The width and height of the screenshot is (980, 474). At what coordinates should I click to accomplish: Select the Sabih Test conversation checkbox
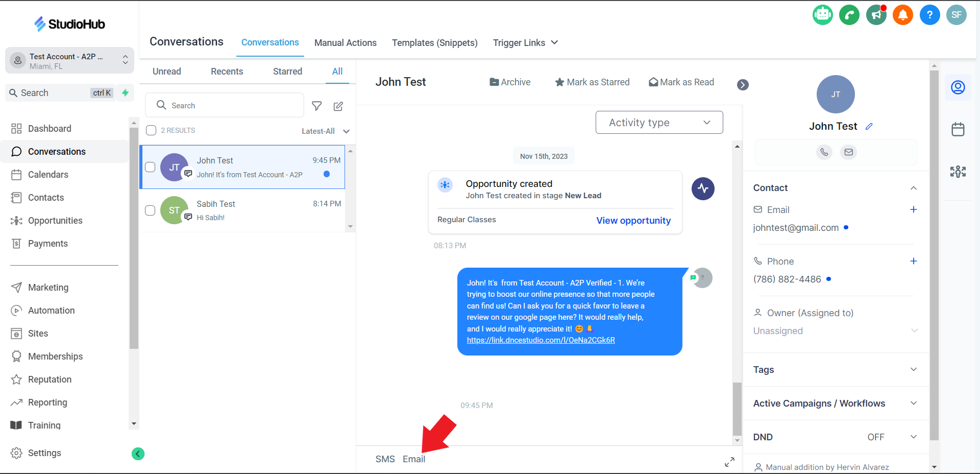coord(150,210)
